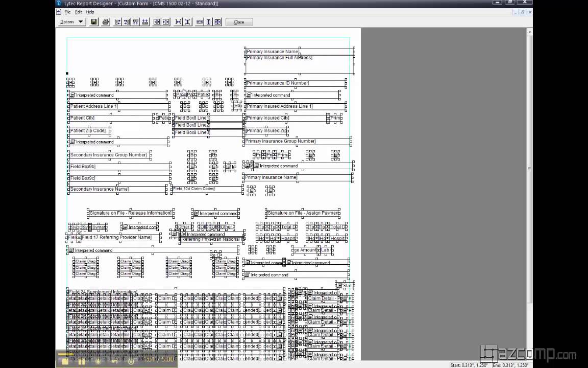Select the Patient Address Line 1 field
This screenshot has width=588, height=368.
(x=119, y=106)
